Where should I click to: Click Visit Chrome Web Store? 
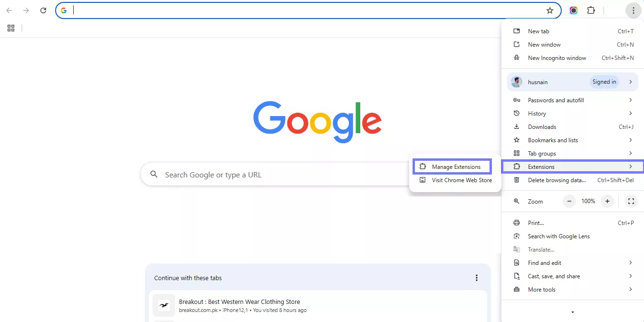461,180
